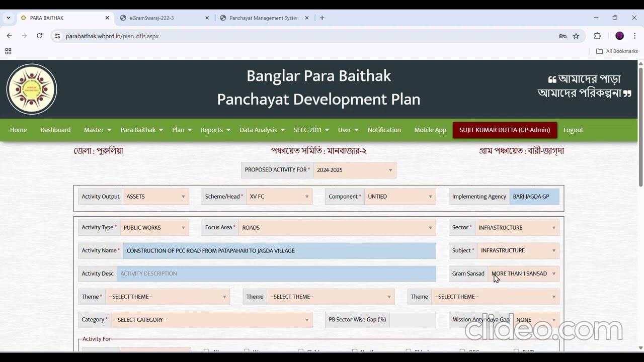Open the tab search dropdown arrow
Viewport: 644px width, 362px height.
tap(9, 18)
